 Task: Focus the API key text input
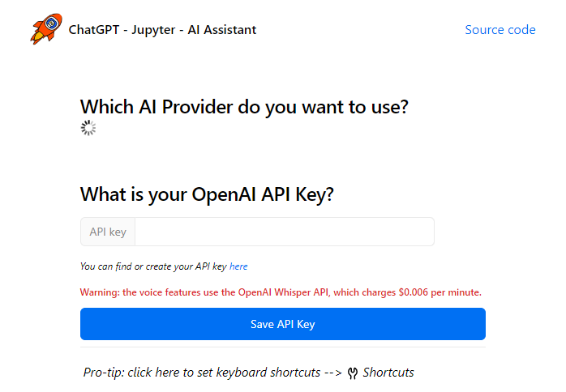coord(284,232)
